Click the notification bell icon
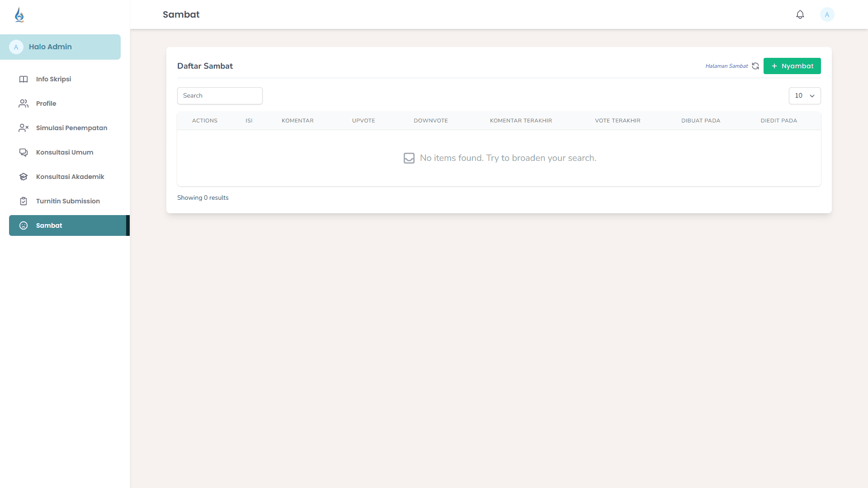Image resolution: width=868 pixels, height=488 pixels. point(800,14)
